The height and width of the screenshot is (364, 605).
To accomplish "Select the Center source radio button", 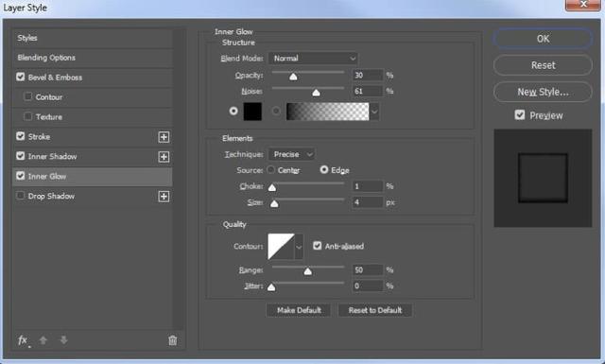I will click(x=271, y=170).
